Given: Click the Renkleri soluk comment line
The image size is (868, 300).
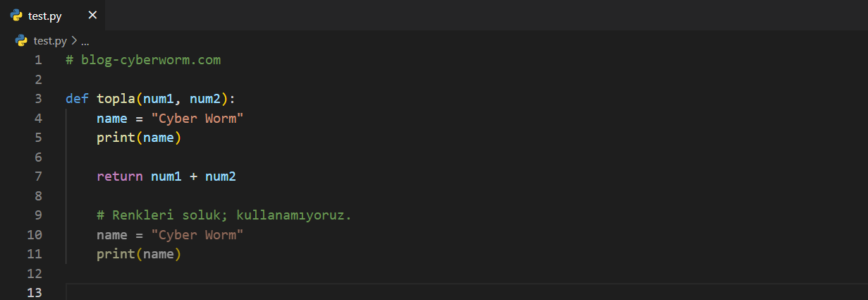Looking at the screenshot, I should pos(224,215).
